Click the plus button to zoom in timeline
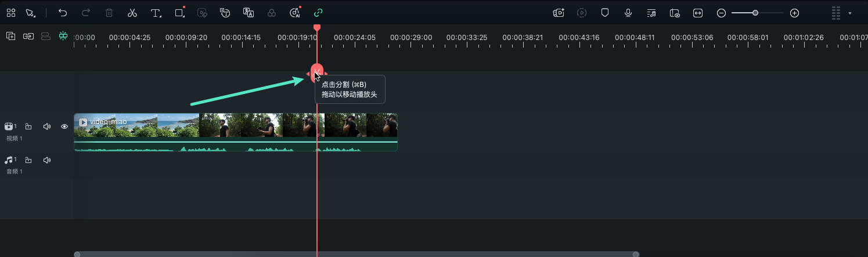 [x=795, y=13]
